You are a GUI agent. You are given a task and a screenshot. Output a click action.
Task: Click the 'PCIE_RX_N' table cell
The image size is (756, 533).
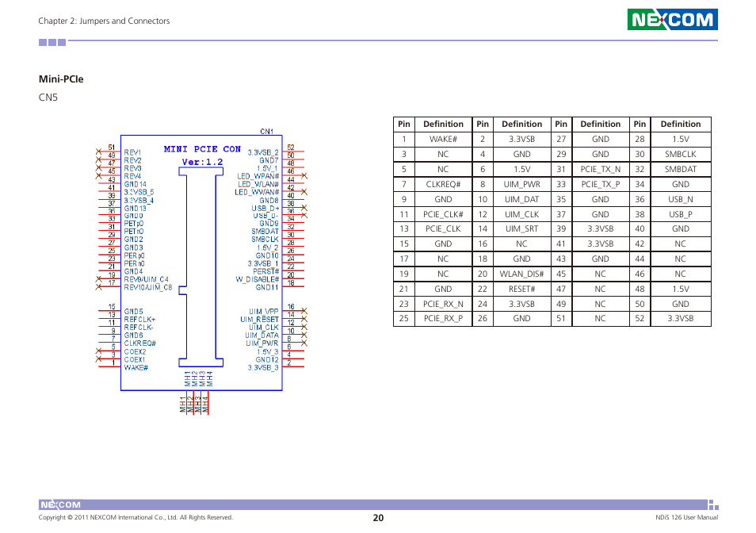[443, 304]
